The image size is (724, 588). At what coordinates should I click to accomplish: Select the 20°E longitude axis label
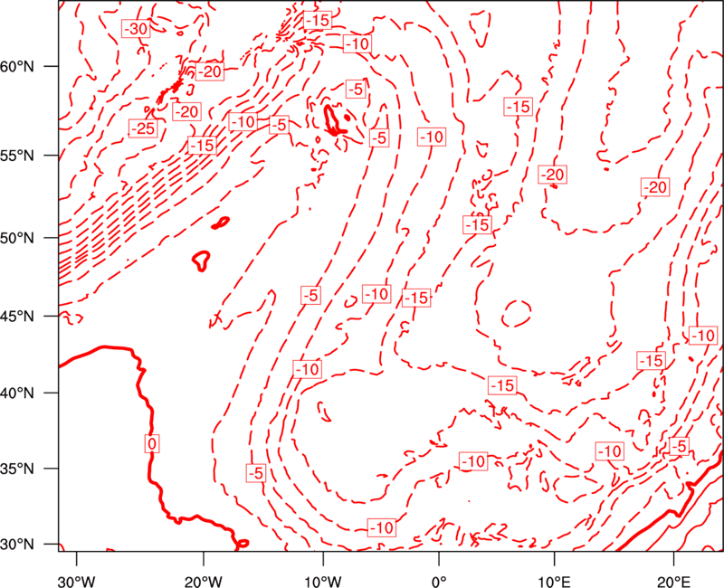pyautogui.click(x=673, y=581)
